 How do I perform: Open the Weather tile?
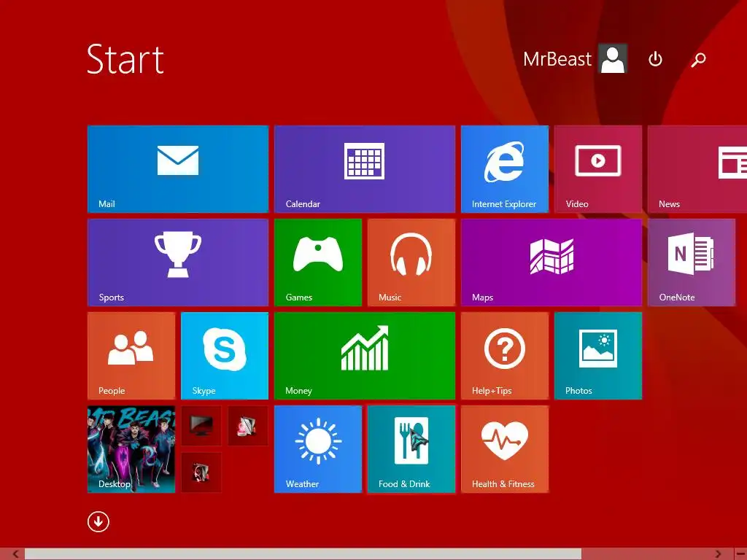(318, 449)
